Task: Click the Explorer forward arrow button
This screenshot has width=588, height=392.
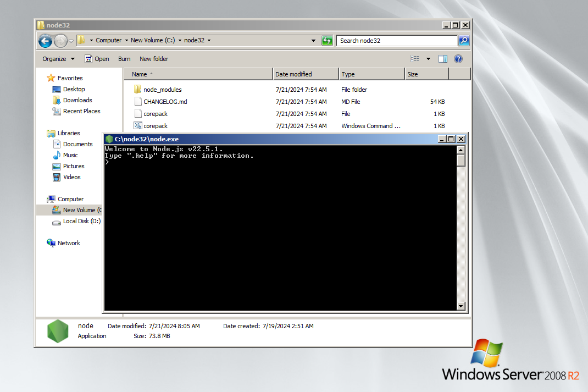Action: pyautogui.click(x=60, y=41)
